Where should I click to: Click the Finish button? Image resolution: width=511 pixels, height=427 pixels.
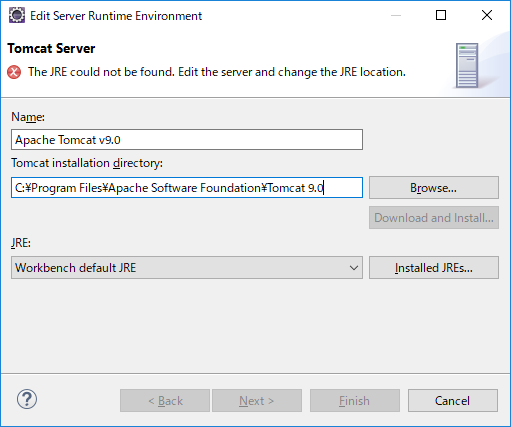[x=355, y=400]
